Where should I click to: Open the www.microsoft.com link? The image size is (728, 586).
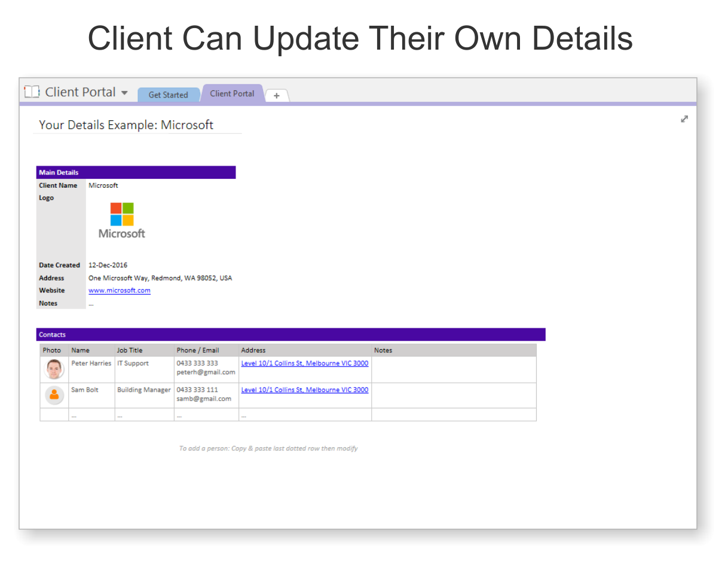tap(120, 291)
